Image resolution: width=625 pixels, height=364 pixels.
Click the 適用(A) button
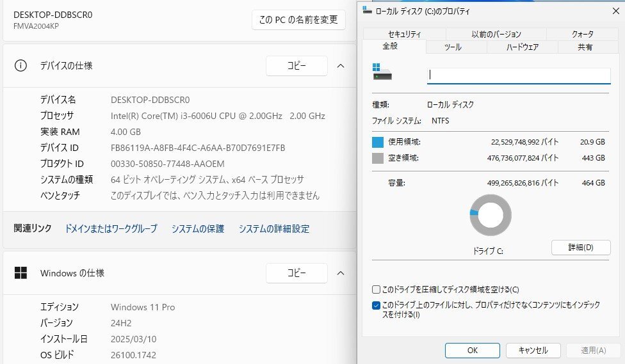coord(594,350)
